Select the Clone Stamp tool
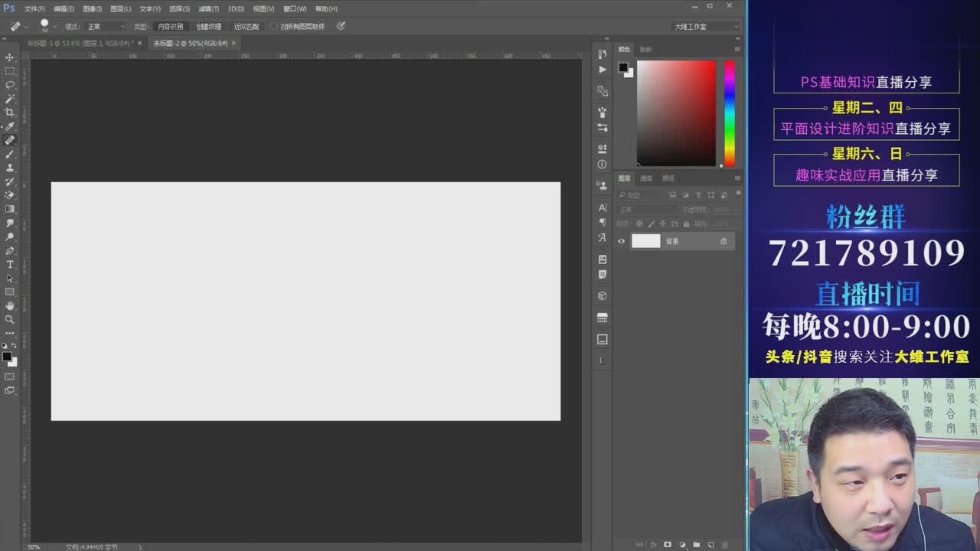 10,168
